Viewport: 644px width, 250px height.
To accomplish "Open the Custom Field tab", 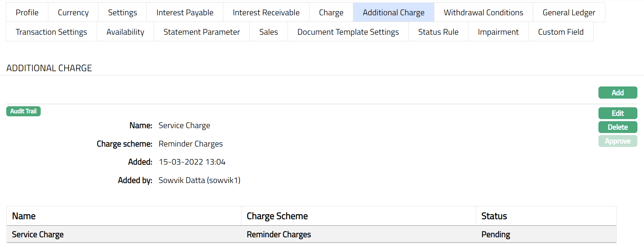I will [x=561, y=32].
